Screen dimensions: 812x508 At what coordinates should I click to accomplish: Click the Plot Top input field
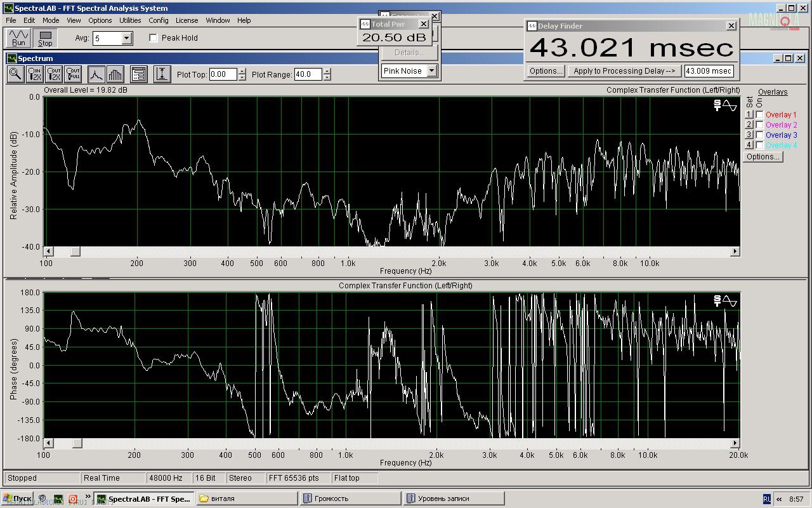pyautogui.click(x=223, y=74)
